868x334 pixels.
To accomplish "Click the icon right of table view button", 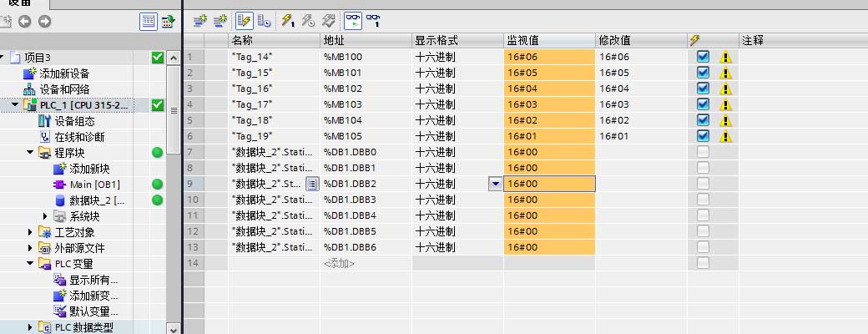I will [x=168, y=22].
